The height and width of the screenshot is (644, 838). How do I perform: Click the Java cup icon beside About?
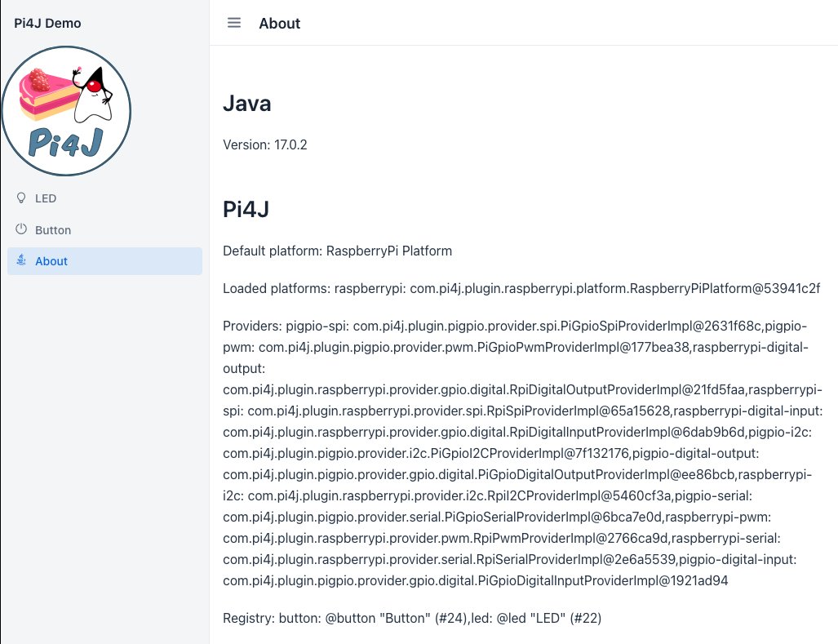(x=21, y=260)
